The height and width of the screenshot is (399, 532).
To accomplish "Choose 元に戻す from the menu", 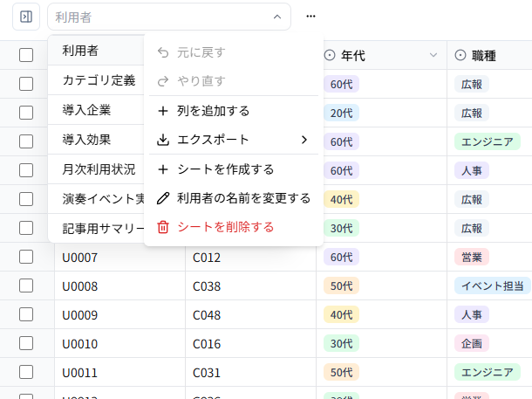I will pyautogui.click(x=234, y=52).
